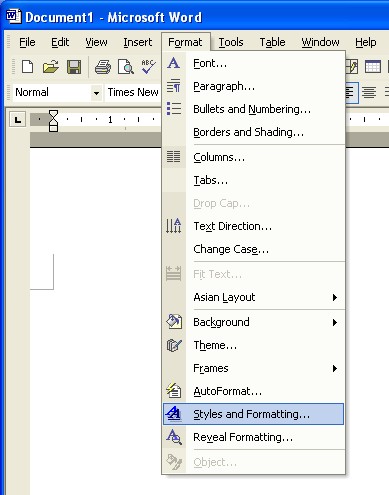Open the File menu

click(27, 42)
